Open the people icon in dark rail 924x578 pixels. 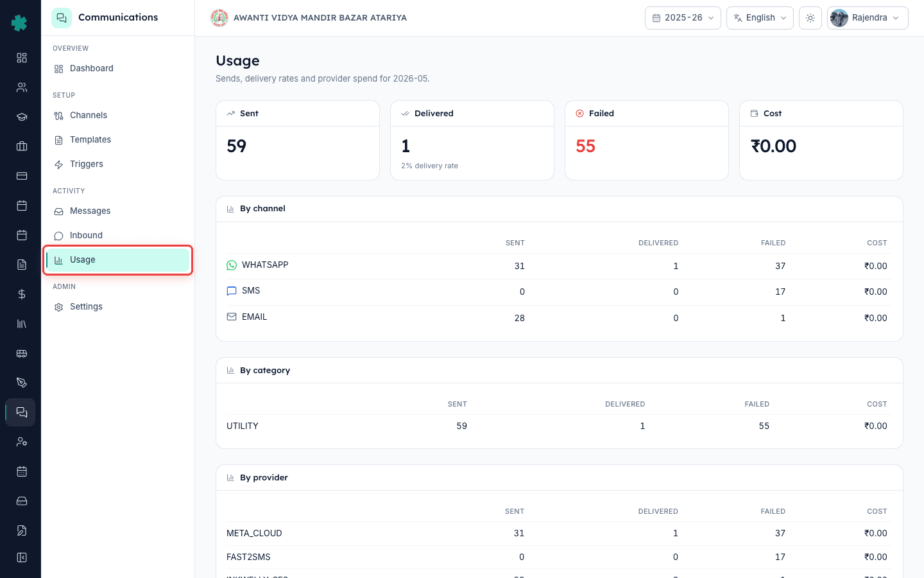click(x=22, y=87)
